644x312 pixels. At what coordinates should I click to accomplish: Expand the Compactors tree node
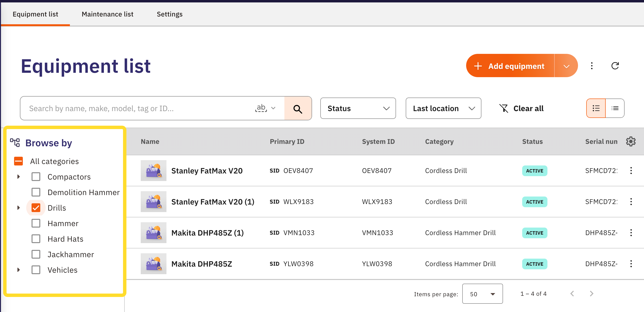[18, 177]
